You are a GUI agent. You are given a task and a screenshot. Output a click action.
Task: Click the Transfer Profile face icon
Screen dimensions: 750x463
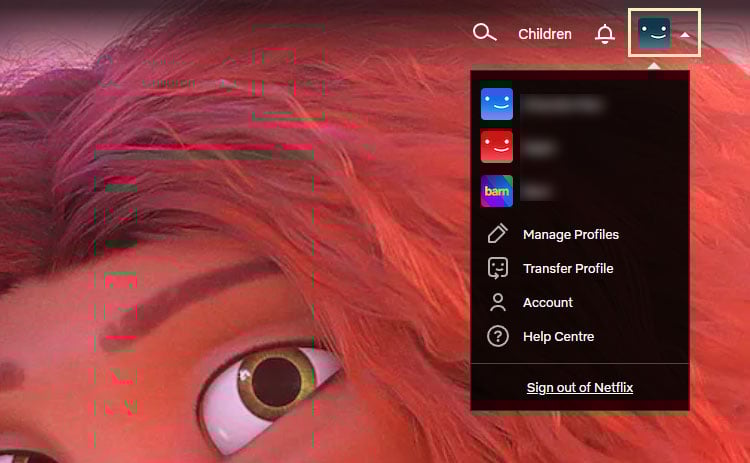[x=497, y=268]
